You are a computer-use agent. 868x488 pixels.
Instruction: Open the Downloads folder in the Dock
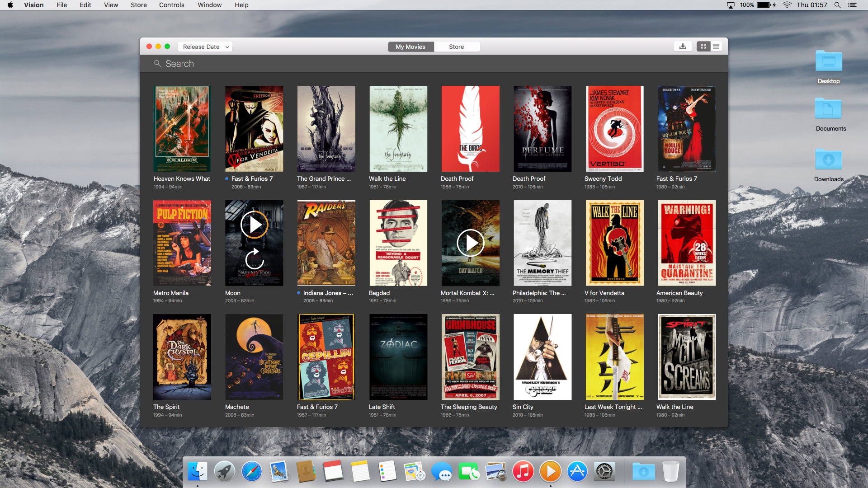643,471
